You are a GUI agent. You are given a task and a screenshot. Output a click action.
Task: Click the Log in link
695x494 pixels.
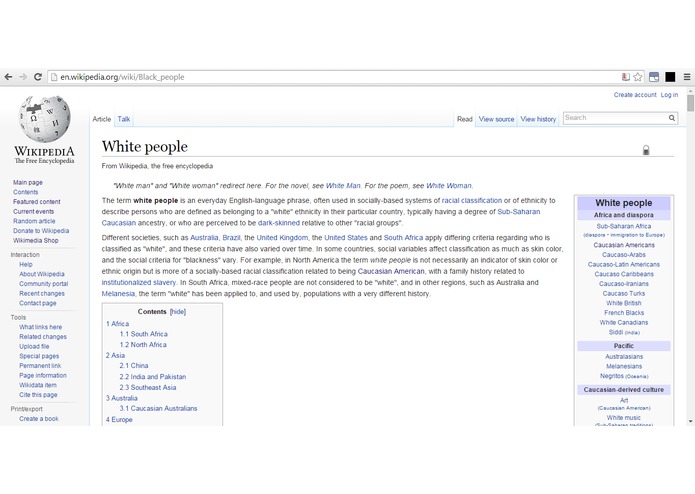tap(669, 95)
